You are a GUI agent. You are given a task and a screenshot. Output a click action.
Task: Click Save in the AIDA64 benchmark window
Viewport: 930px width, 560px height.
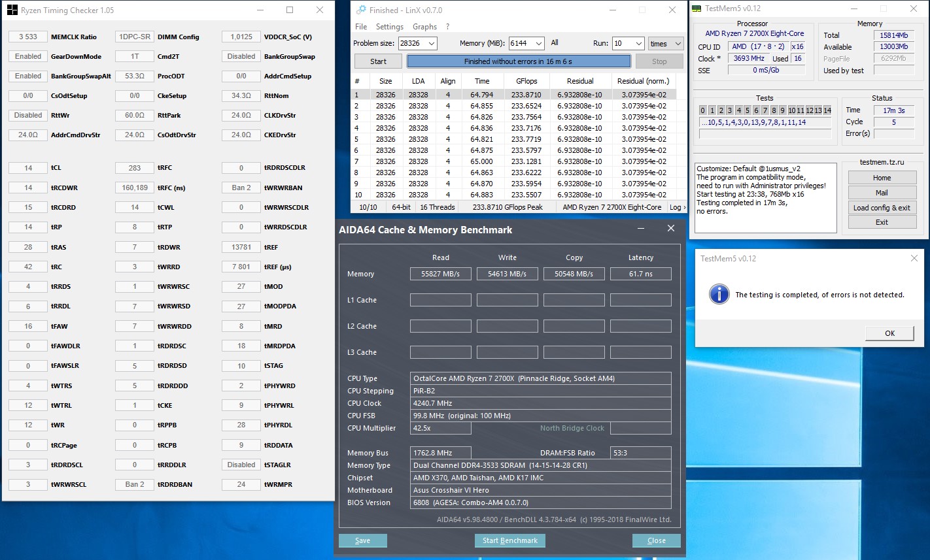363,540
